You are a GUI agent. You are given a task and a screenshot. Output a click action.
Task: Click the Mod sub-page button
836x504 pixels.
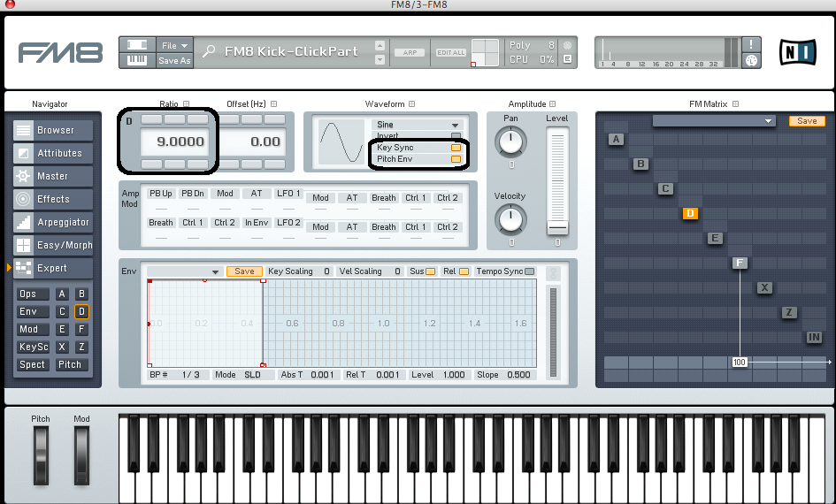[33, 329]
